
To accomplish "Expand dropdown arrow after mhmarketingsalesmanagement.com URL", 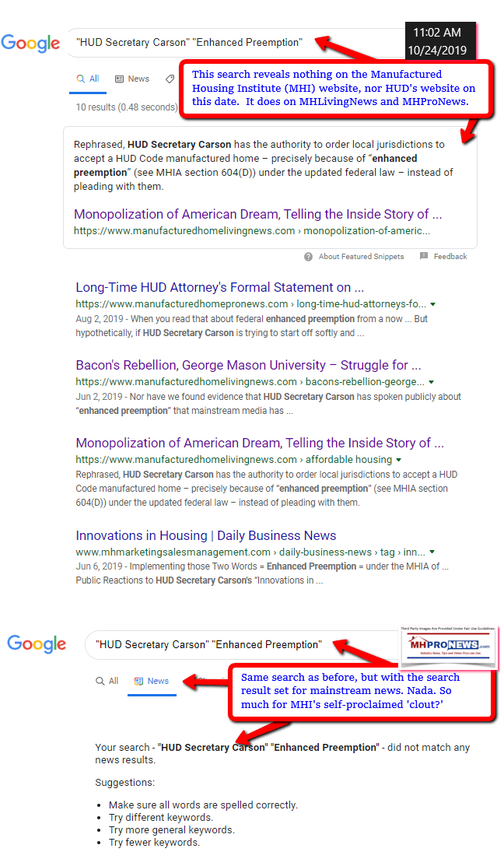I will [x=432, y=552].
